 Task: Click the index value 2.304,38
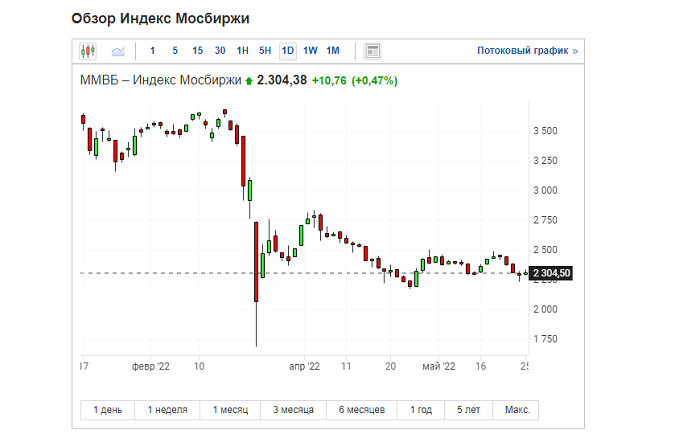pos(282,80)
